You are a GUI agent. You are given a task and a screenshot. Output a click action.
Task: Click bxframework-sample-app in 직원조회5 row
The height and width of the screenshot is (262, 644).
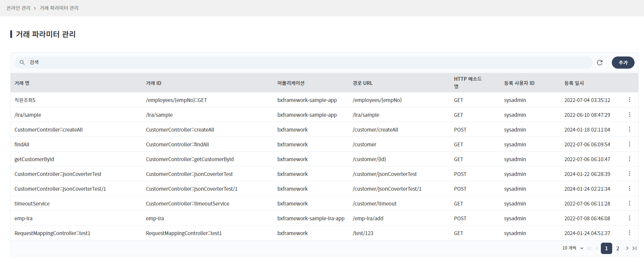pos(307,100)
